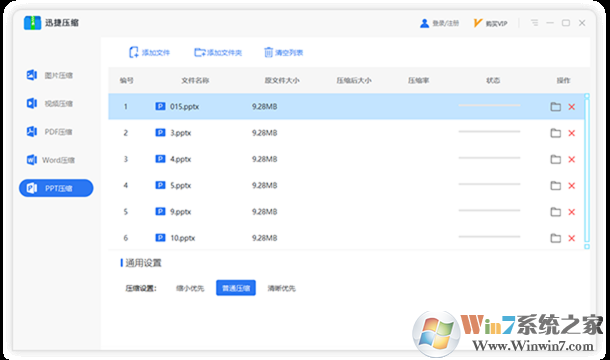The width and height of the screenshot is (610, 360).
Task: Open the image compression sidebar tab
Action: click(49, 75)
